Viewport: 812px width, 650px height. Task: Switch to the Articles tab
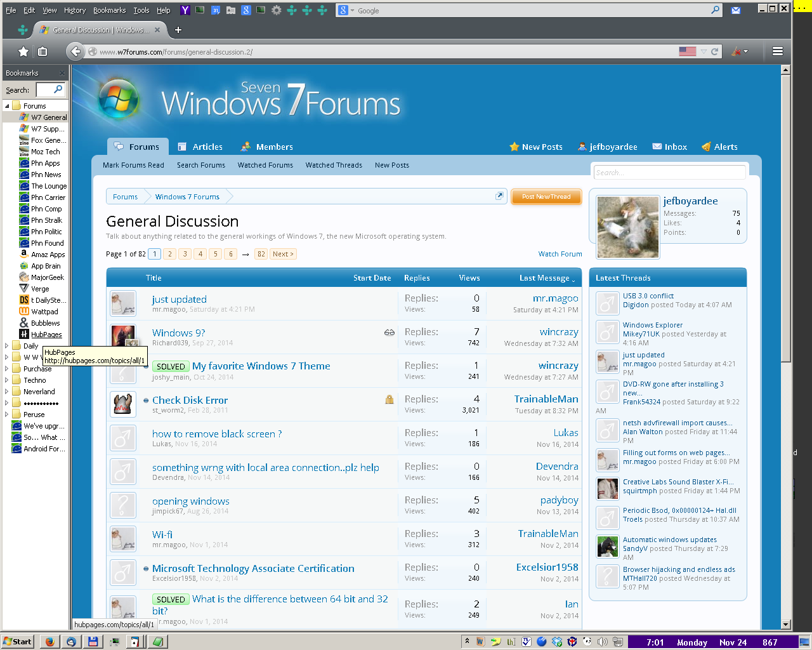(200, 147)
